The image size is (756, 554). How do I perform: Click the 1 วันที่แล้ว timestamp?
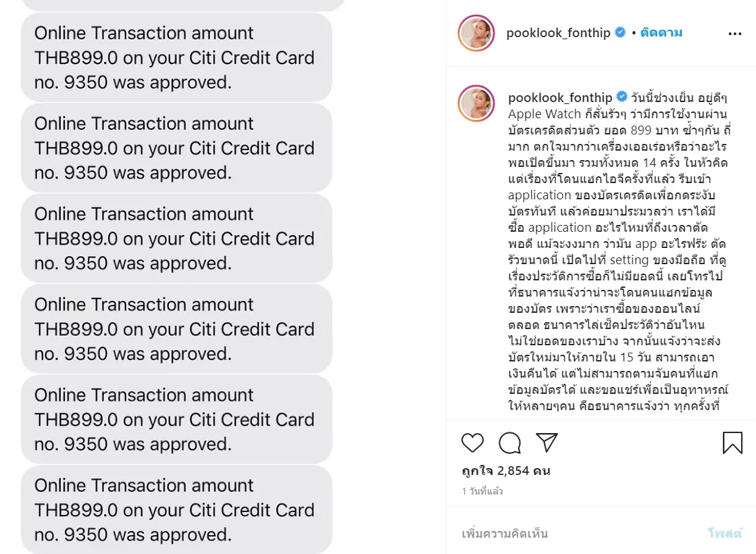[x=482, y=491]
